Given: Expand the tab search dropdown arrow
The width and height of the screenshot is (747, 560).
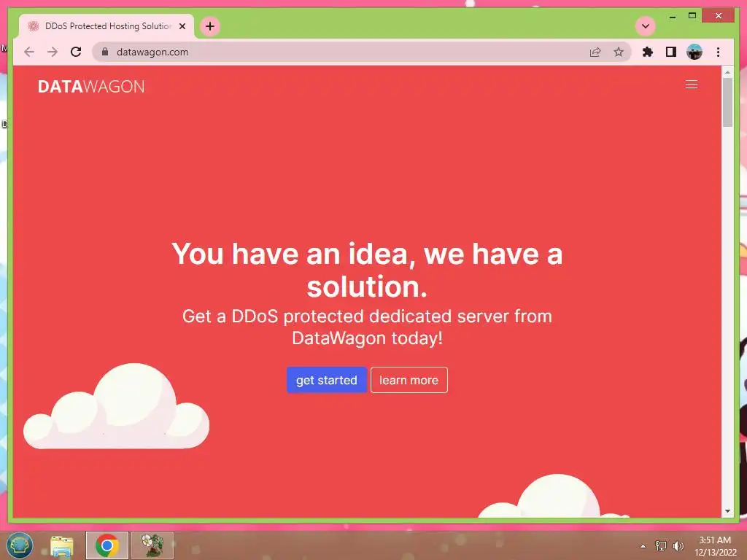Looking at the screenshot, I should pos(646,26).
